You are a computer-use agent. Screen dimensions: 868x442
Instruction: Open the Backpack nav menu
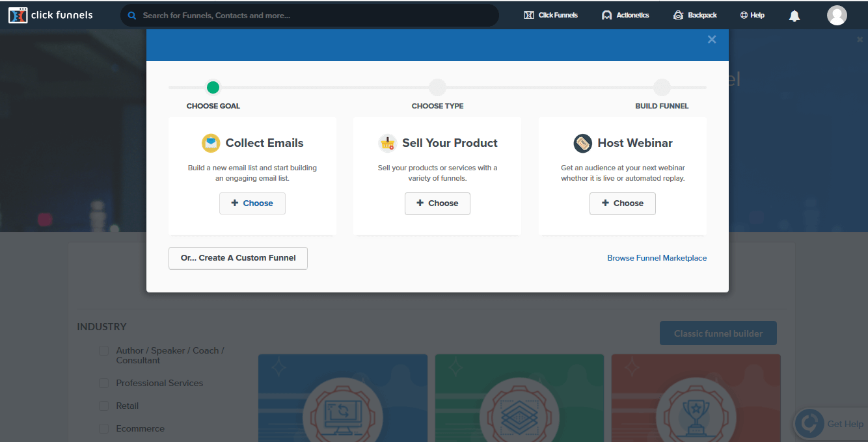point(695,15)
